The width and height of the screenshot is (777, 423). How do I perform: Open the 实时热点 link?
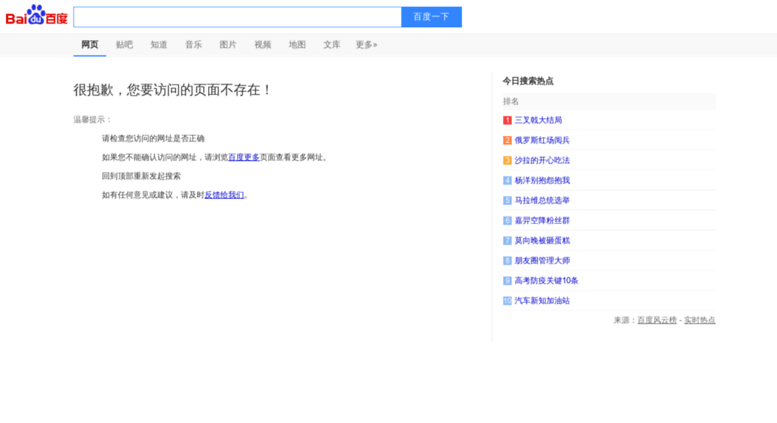700,320
